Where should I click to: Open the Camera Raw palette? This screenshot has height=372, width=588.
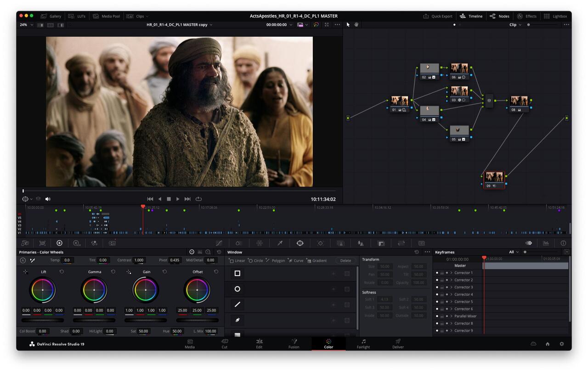[25, 243]
